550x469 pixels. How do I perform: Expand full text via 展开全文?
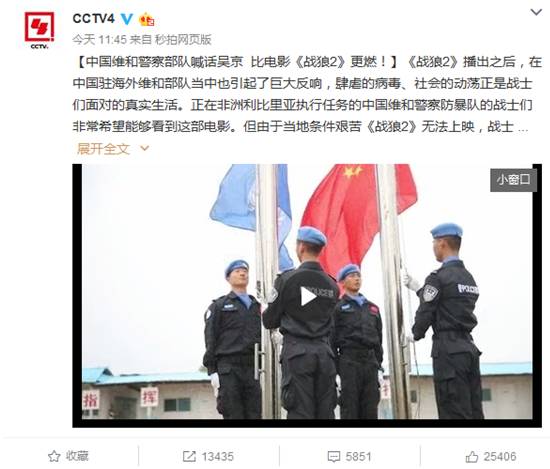pos(103,149)
